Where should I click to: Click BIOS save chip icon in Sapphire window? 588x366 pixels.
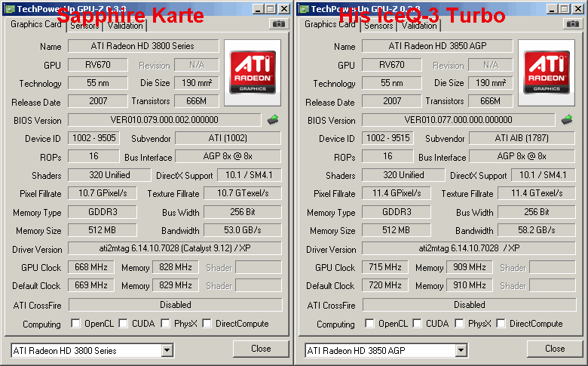[273, 120]
